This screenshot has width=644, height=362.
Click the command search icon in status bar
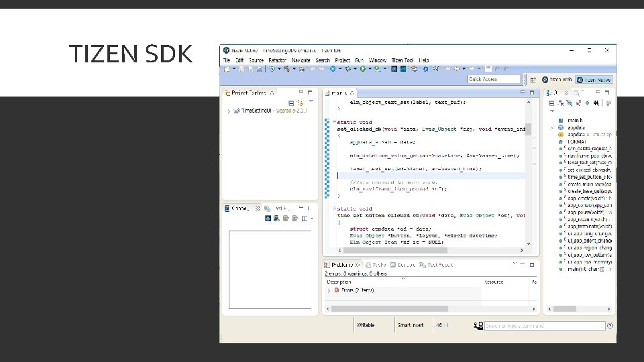pyautogui.click(x=478, y=326)
